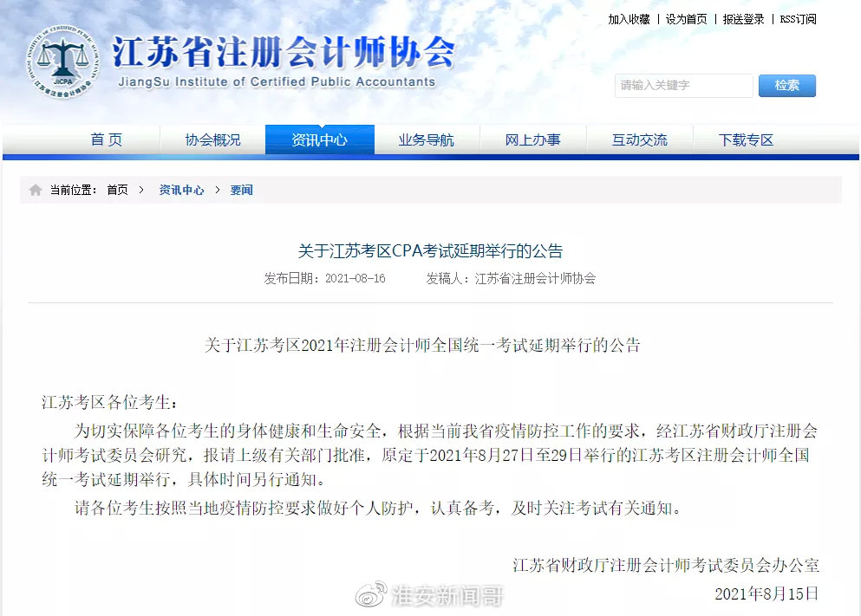Click the 加入收藏 link

tap(629, 19)
